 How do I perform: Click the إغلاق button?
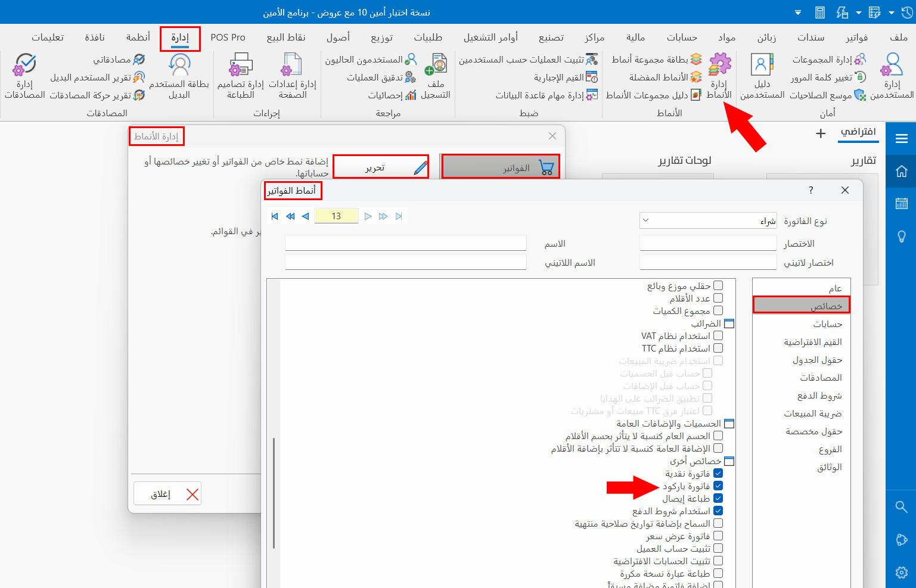pos(167,493)
